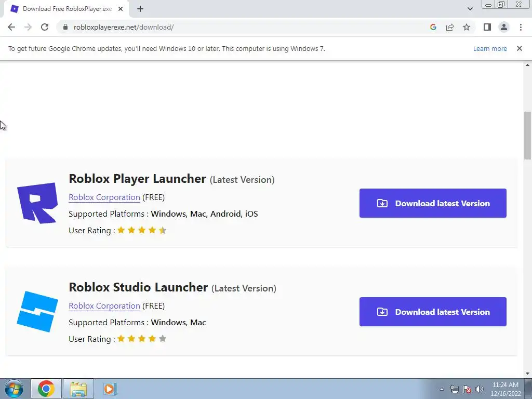Close the Download Free RobloxPlayer.exe tab

point(121,9)
